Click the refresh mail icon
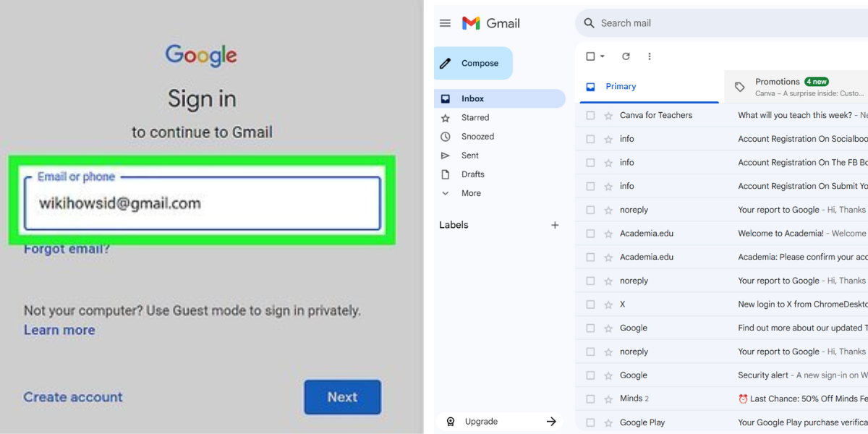This screenshot has height=434, width=868. tap(626, 56)
